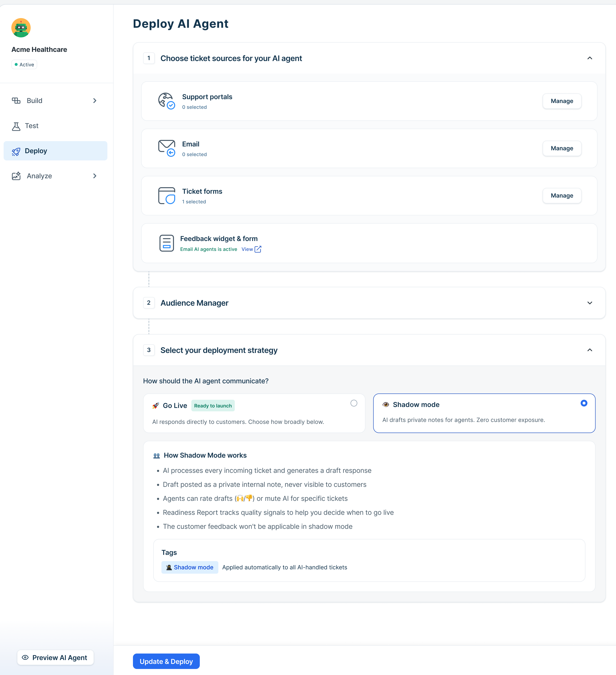Click the Ready to launch badge
The image size is (616, 675).
pos(213,406)
